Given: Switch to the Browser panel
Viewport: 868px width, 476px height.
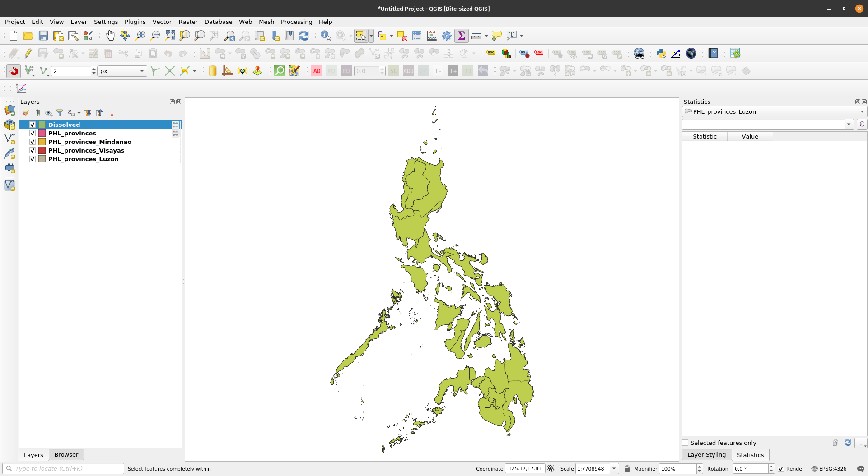Looking at the screenshot, I should 66,454.
